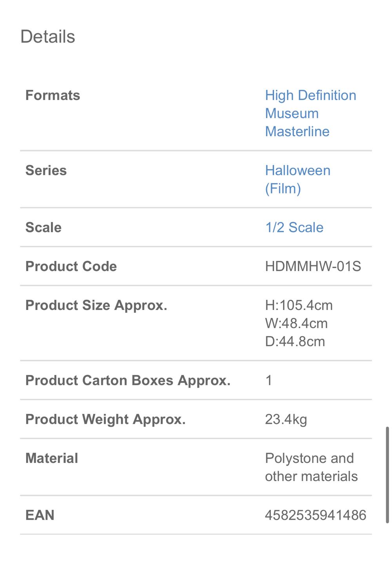Open the High Definition format link
This screenshot has width=392, height=581.
coord(310,95)
